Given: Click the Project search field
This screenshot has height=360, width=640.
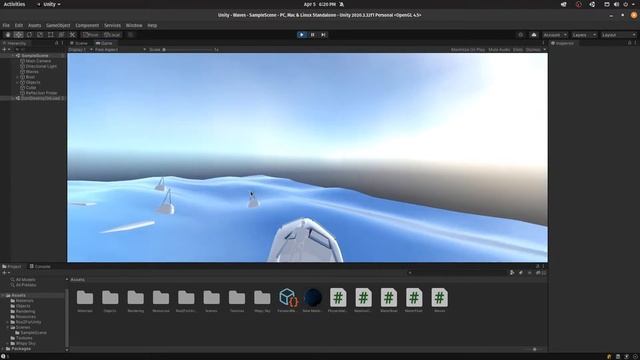Looking at the screenshot, I should (x=457, y=273).
